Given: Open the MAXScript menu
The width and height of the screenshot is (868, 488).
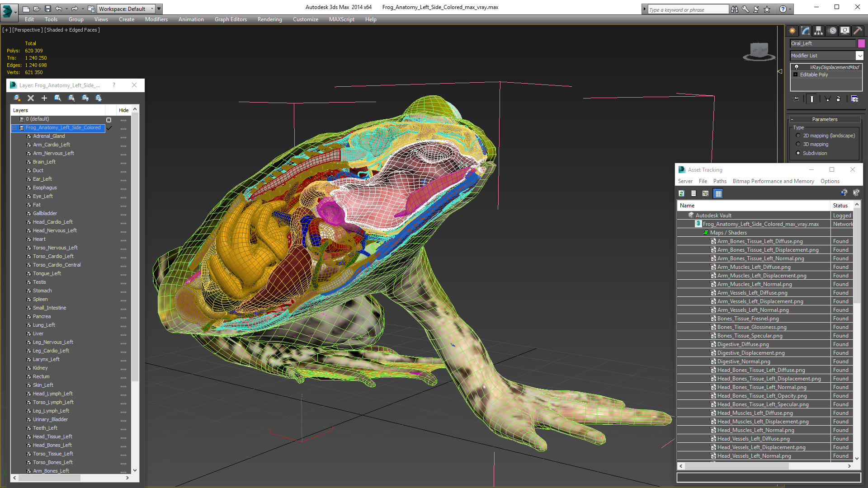Looking at the screenshot, I should (x=341, y=19).
